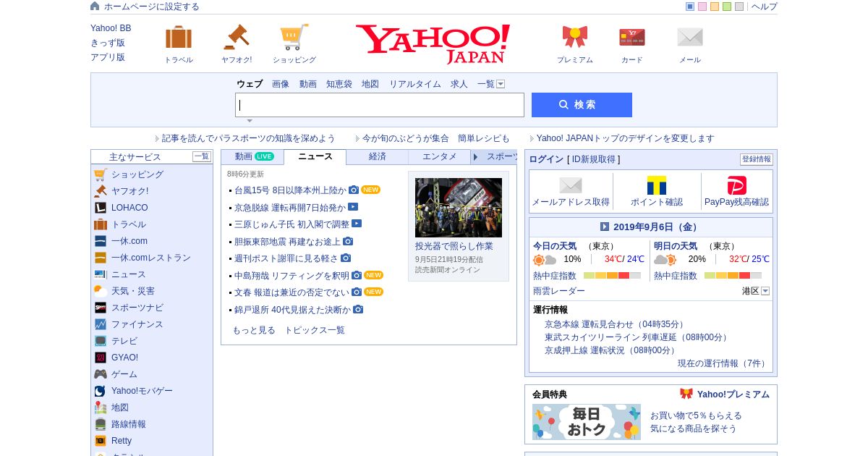Viewport: 868px width, 456px height.
Task: Click the 毎日おトク banner image
Action: coord(587,422)
